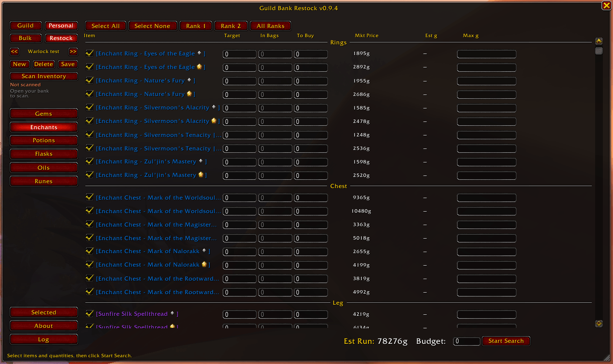The width and height of the screenshot is (613, 364).
Task: Select the Bulk mode tab
Action: pyautogui.click(x=26, y=38)
